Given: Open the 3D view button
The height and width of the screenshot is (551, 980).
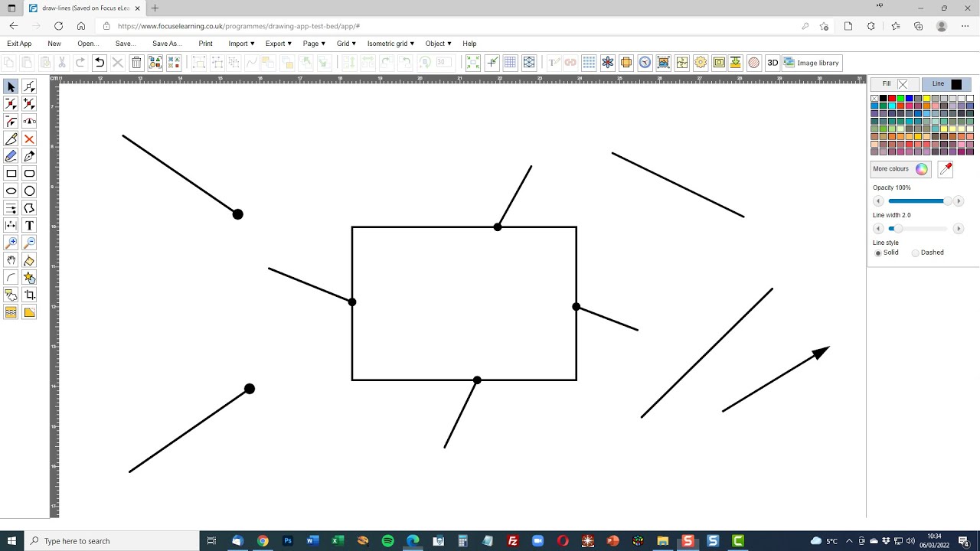Looking at the screenshot, I should 773,63.
